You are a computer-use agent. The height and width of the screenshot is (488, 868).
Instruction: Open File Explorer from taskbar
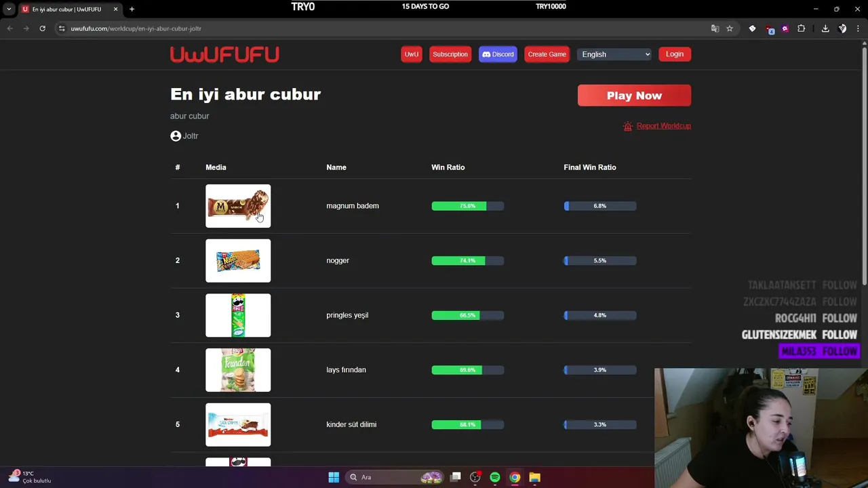534,477
